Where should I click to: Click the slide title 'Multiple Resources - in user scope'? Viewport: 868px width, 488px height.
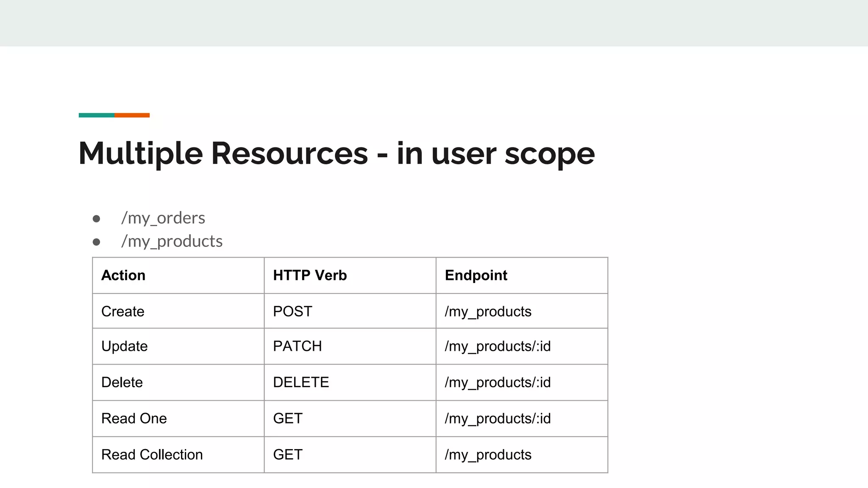[x=337, y=153]
